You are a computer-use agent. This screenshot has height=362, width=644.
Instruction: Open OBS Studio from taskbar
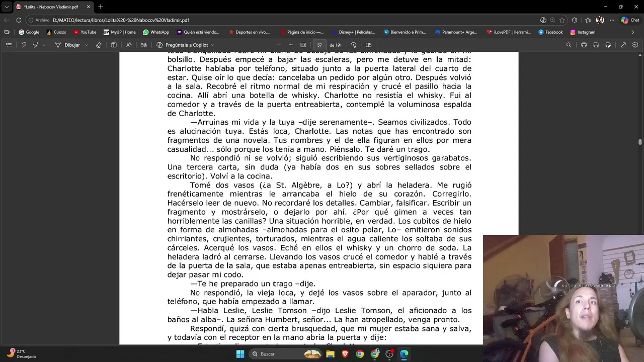point(389,354)
